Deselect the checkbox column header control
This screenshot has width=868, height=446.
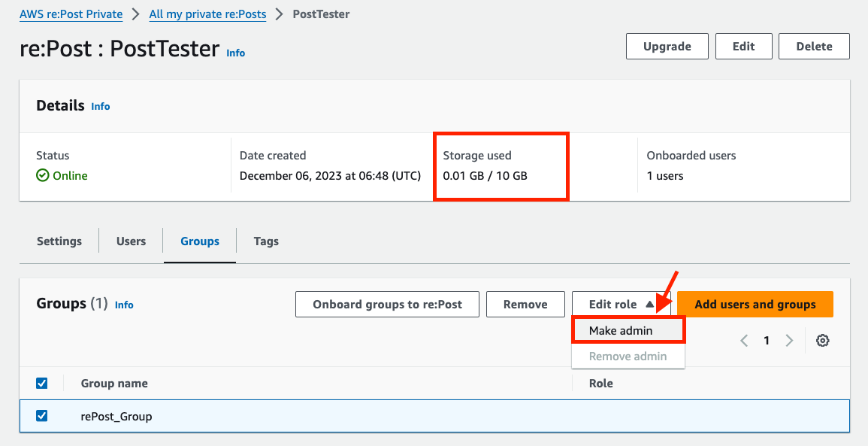41,383
